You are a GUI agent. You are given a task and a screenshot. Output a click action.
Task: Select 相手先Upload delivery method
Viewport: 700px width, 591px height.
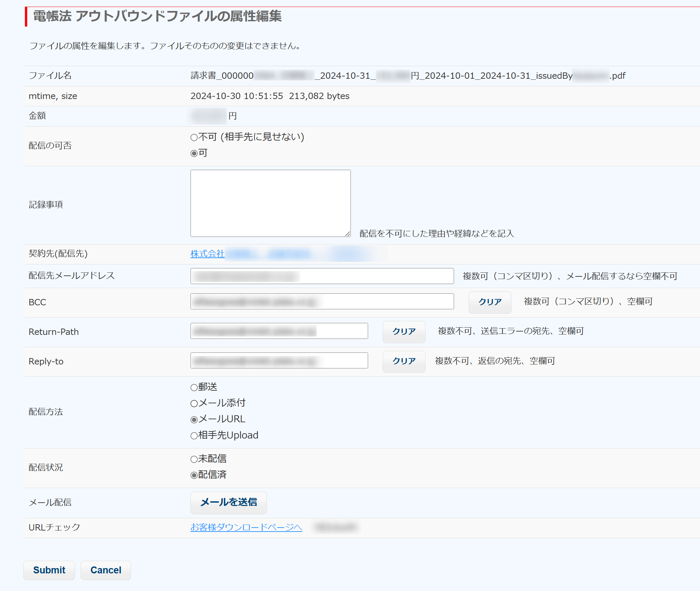coord(194,436)
